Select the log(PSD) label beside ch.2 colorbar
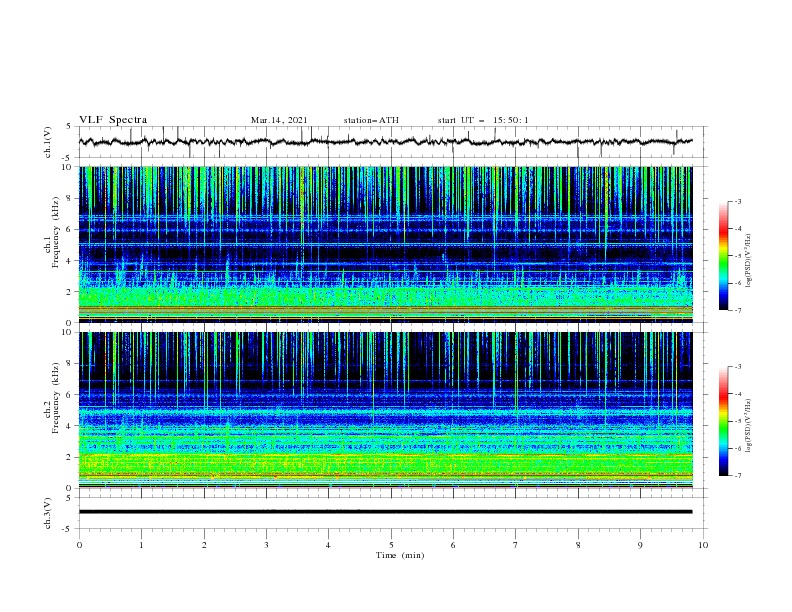Viewport: 792px width, 612px height. (749, 426)
